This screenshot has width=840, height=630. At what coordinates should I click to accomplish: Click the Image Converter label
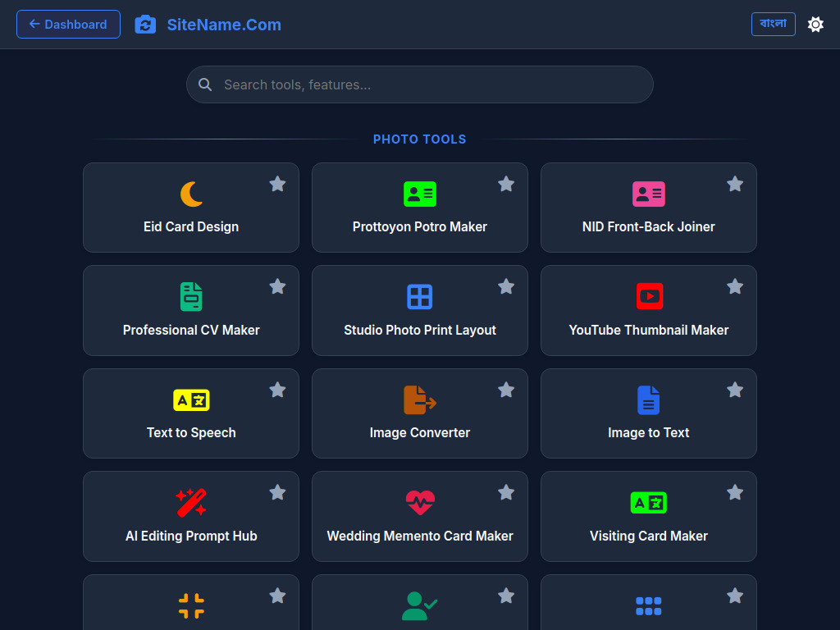[x=420, y=433]
